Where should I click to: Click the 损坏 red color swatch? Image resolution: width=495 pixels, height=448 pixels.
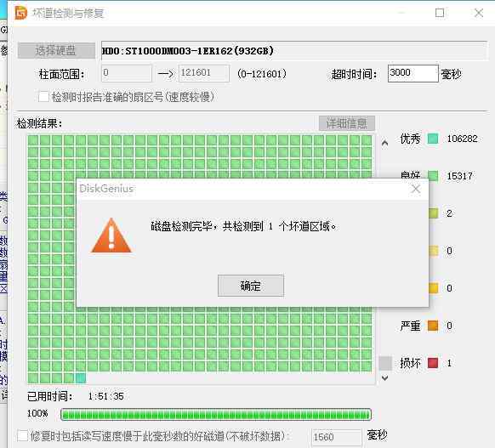coord(433,363)
